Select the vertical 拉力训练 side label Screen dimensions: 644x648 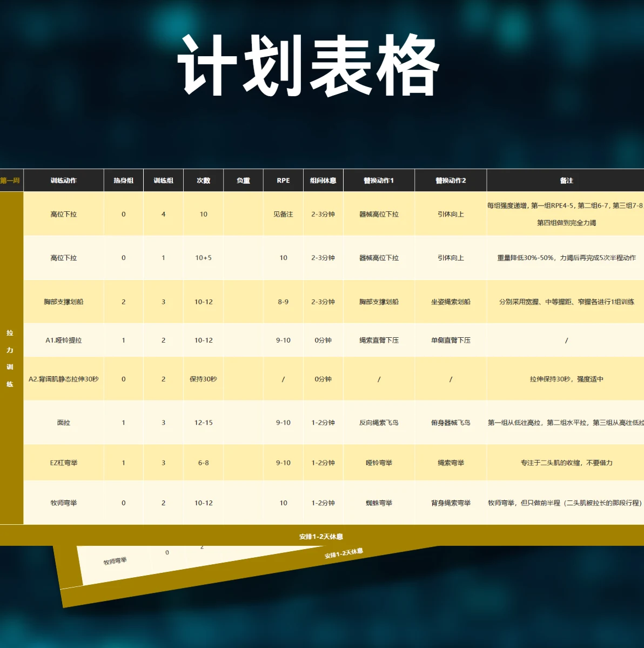coord(10,358)
